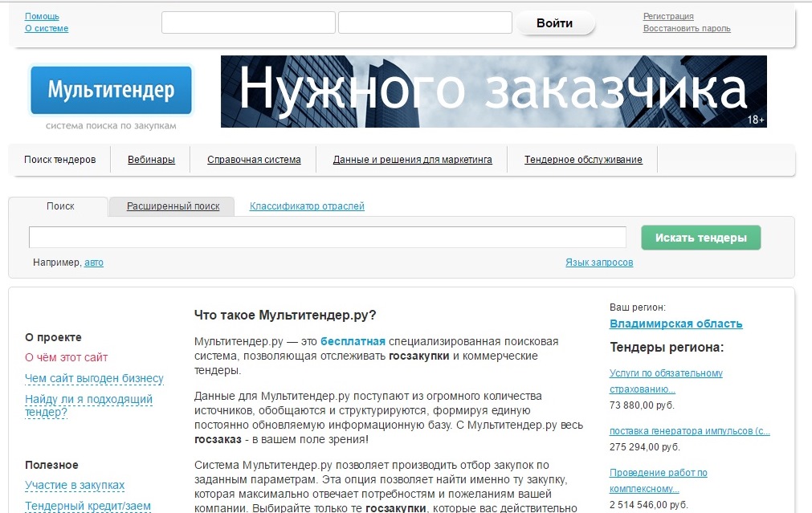
Task: Open tender поставка генератора импульсов
Action: pos(690,430)
